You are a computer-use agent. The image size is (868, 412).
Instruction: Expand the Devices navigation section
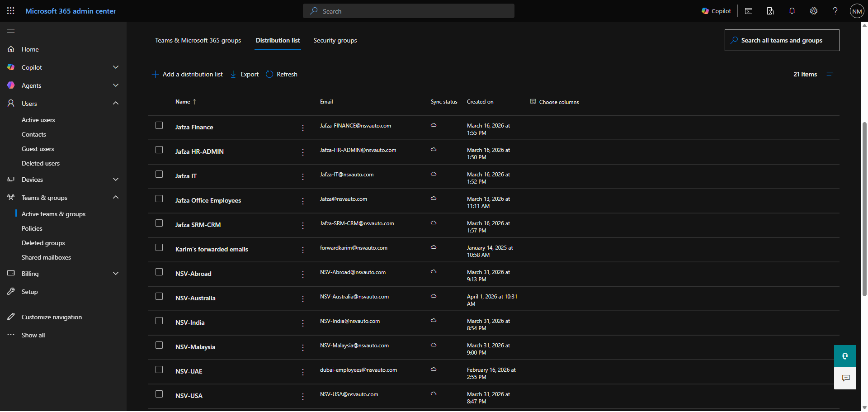pyautogui.click(x=116, y=180)
